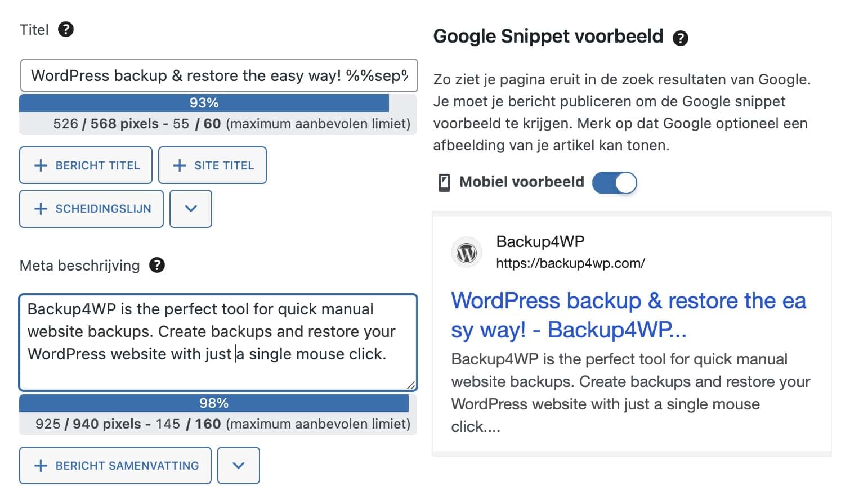Click the https://backup4wp.com/ URL in preview
Viewport: 850px width, 504px height.
pyautogui.click(x=570, y=263)
